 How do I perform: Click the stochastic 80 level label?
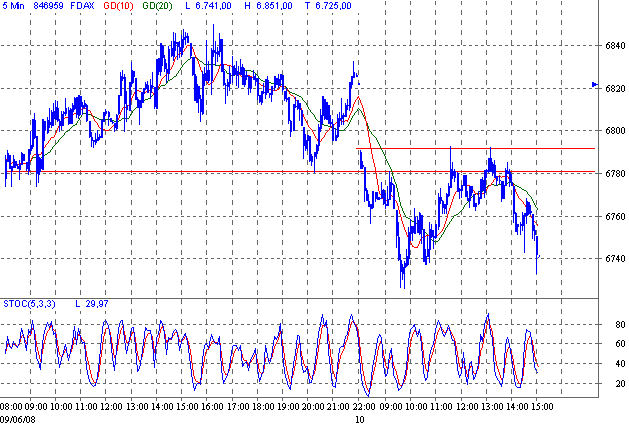tap(620, 325)
